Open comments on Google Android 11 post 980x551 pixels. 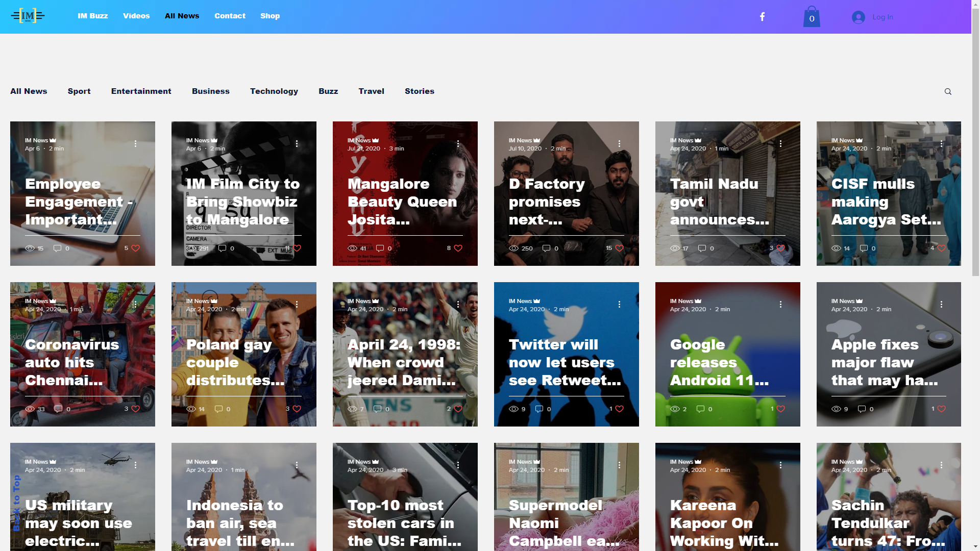point(704,409)
